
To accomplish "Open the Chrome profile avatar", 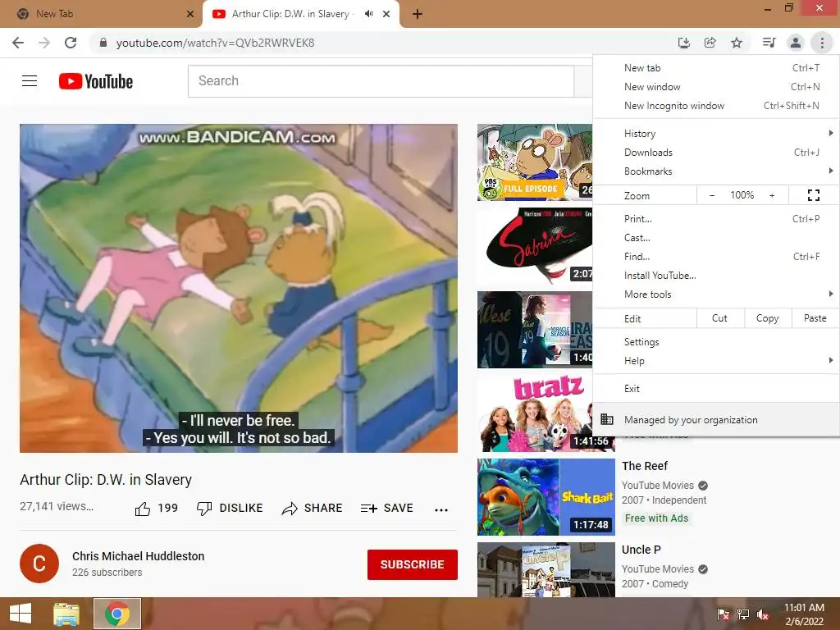I will click(796, 43).
